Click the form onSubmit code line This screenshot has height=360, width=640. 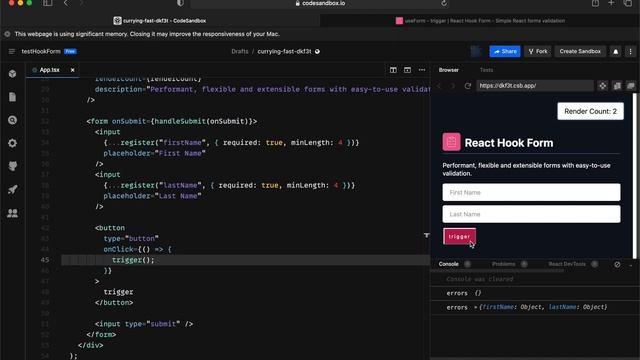[x=171, y=121]
